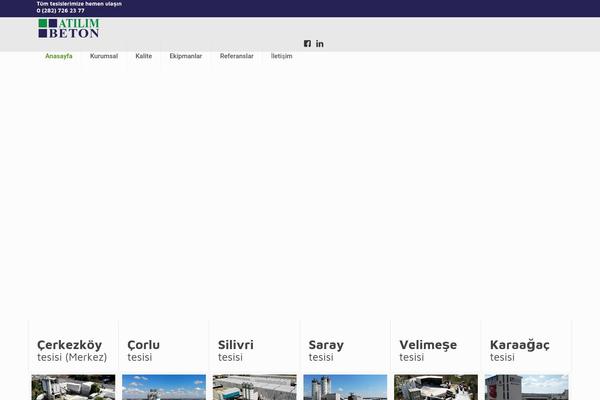Open the Referanslar menu
Viewport: 600px width, 400px height.
(x=236, y=56)
